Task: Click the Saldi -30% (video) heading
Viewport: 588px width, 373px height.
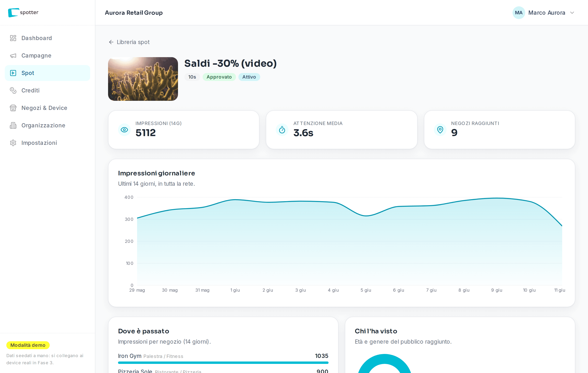Action: click(x=230, y=63)
